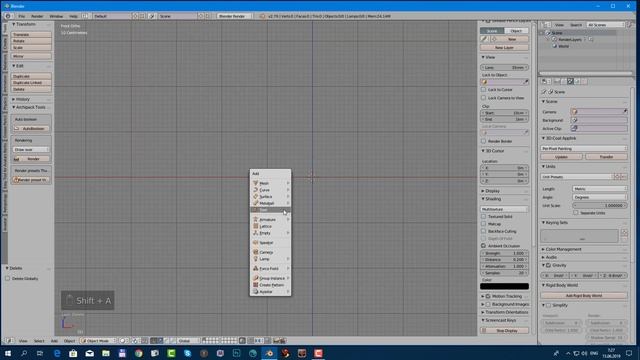Image resolution: width=640 pixels, height=360 pixels.
Task: Collapse the Edit panel in tool shelf
Action: 13,66
